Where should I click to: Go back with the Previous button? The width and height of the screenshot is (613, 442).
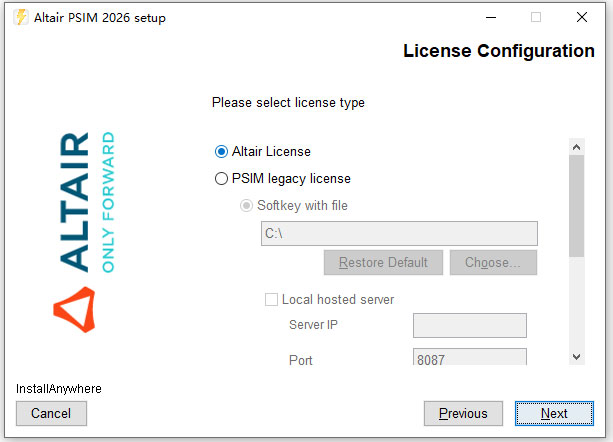[x=463, y=413]
